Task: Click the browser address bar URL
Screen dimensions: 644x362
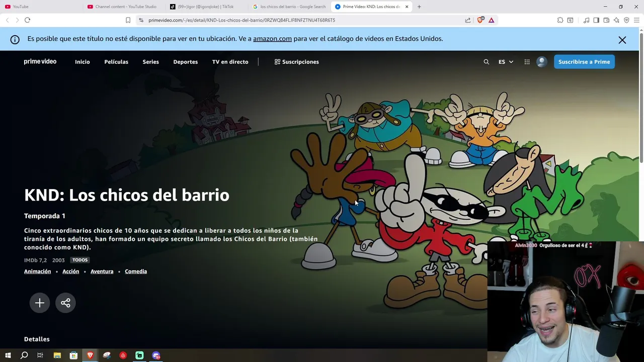Action: click(242, 20)
